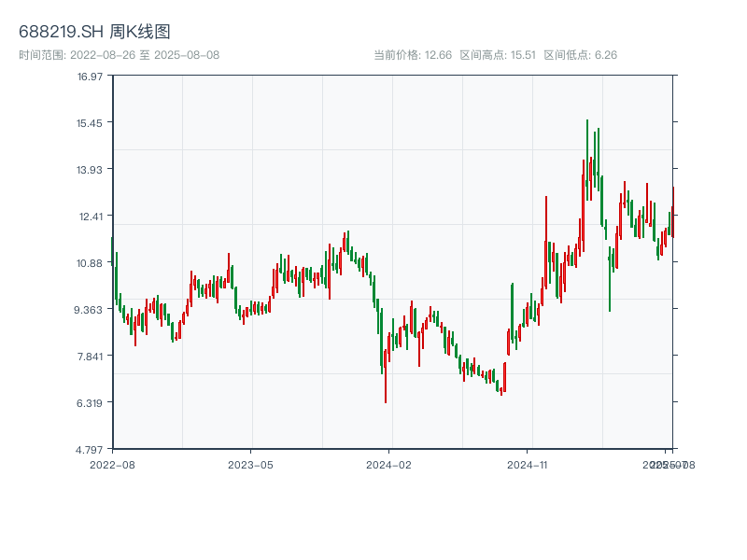Click the current price label 当前价格: 12.66
This screenshot has height=560, width=747.
click(413, 55)
